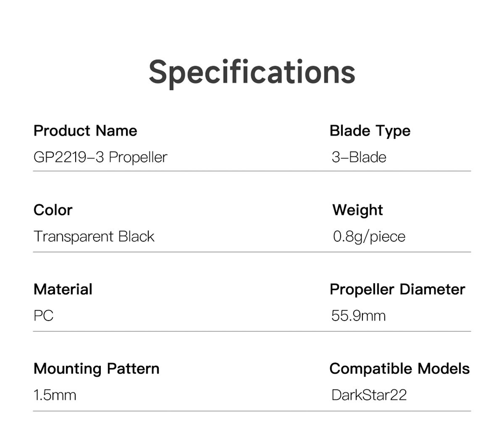
Task: Select the 1.5mm mounting pattern value
Action: coord(55,395)
